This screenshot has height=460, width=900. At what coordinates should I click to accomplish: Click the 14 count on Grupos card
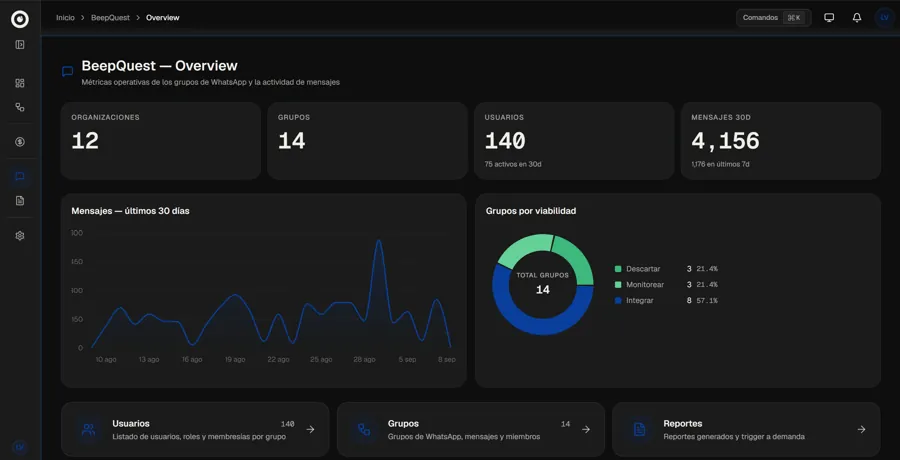pyautogui.click(x=565, y=424)
